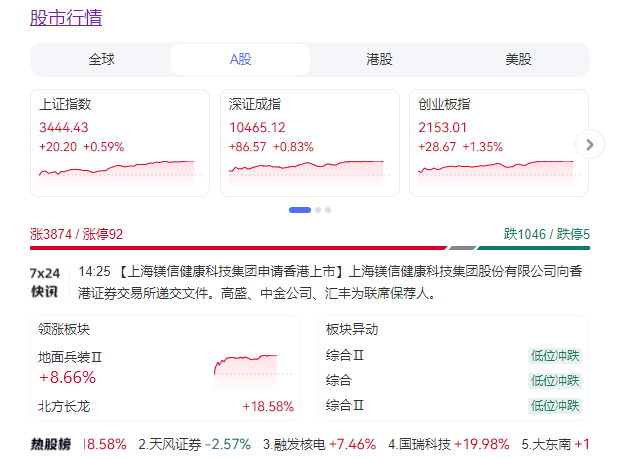Open the 北方长龙 leading stock row
This screenshot has width=628, height=459.
[x=165, y=406]
